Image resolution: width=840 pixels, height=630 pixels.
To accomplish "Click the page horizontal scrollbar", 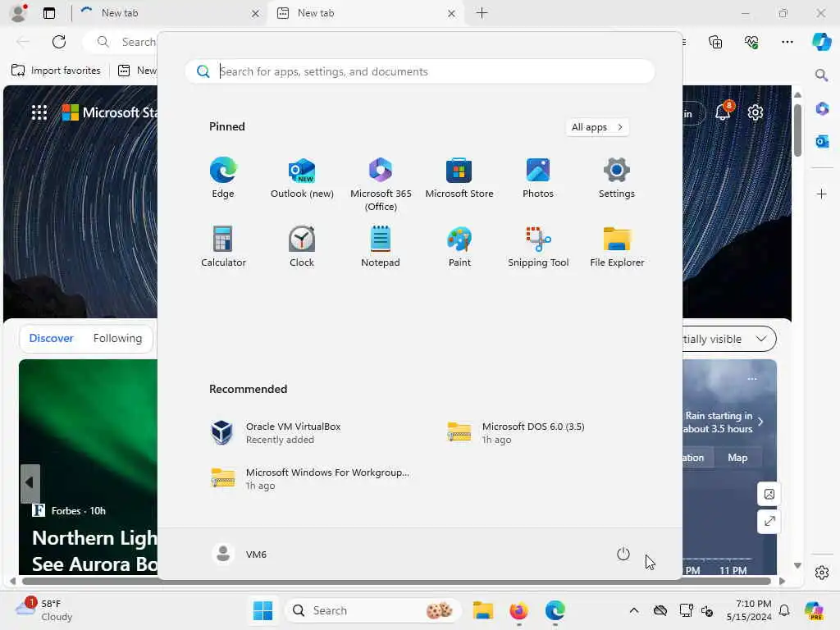I will pyautogui.click(x=396, y=582).
